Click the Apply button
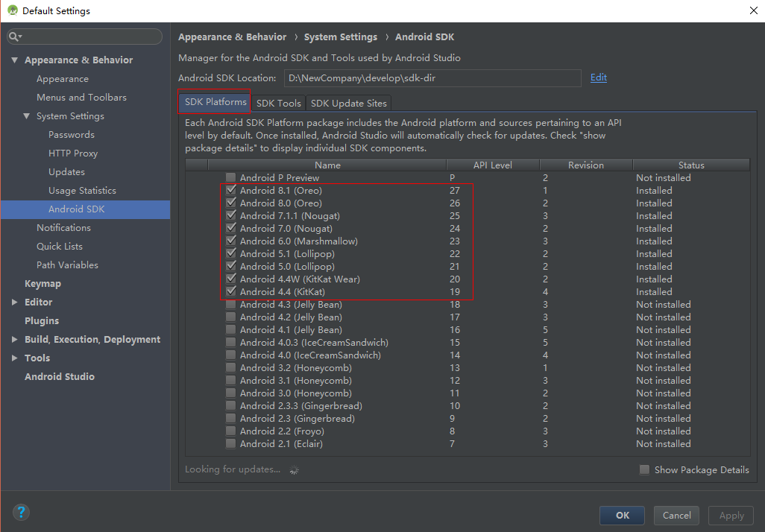 click(731, 516)
